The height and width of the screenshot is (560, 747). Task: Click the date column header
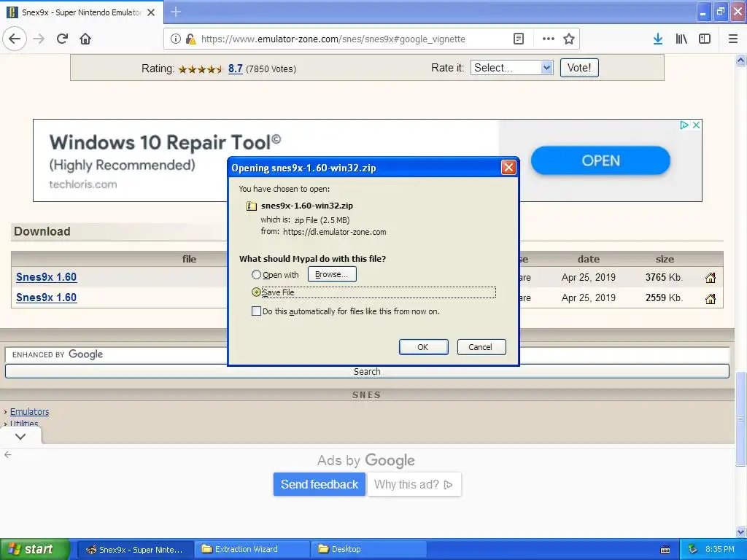[589, 259]
